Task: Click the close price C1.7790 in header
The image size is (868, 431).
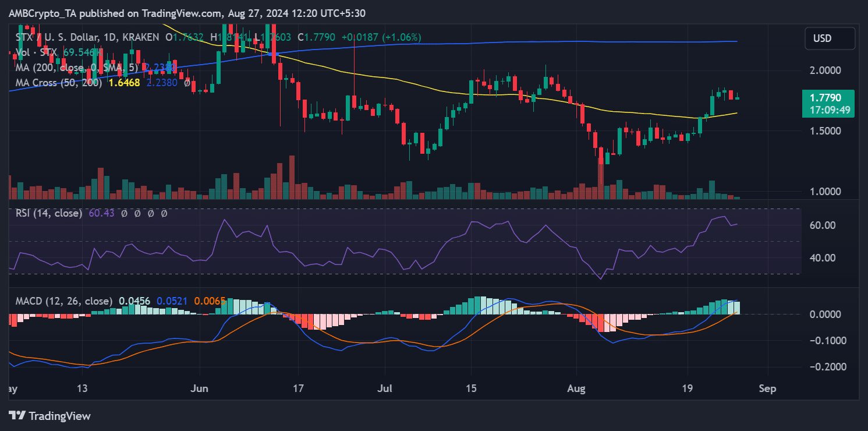Action: point(317,37)
